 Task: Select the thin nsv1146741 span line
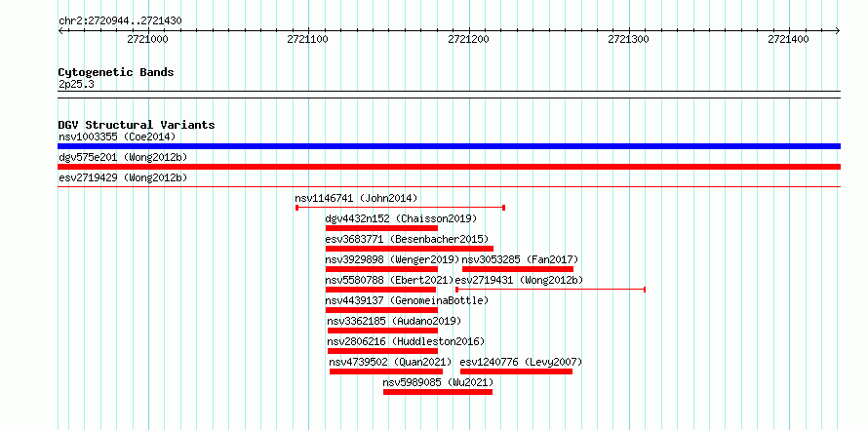pyautogui.click(x=400, y=208)
